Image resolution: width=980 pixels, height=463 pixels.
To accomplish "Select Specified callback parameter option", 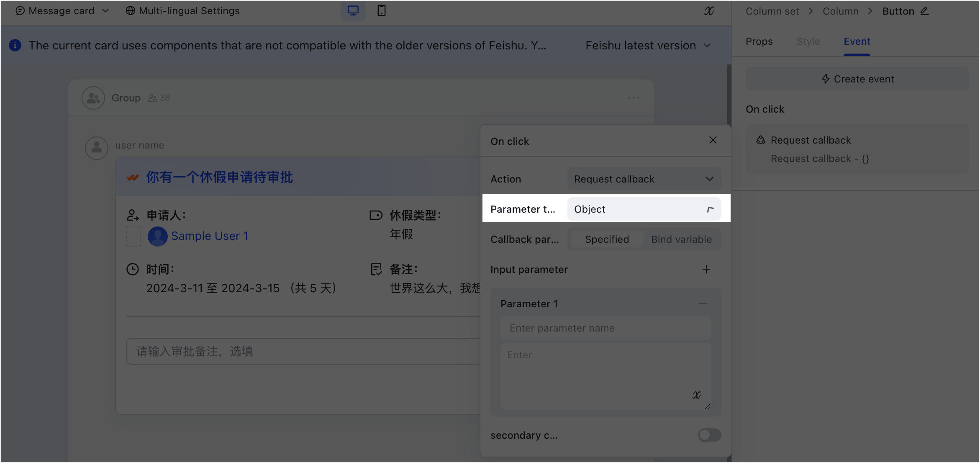I will (607, 239).
